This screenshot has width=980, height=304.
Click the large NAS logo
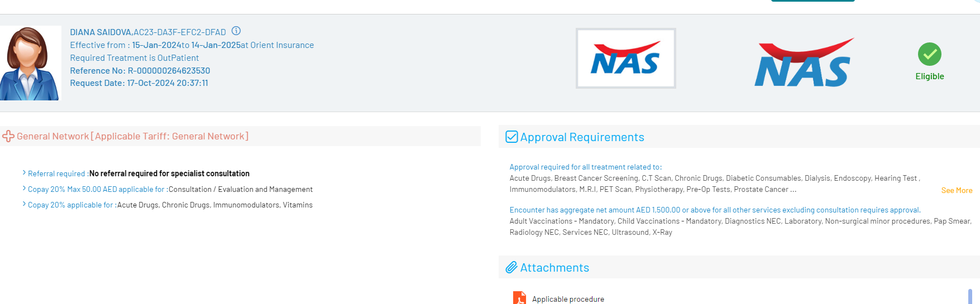click(804, 62)
